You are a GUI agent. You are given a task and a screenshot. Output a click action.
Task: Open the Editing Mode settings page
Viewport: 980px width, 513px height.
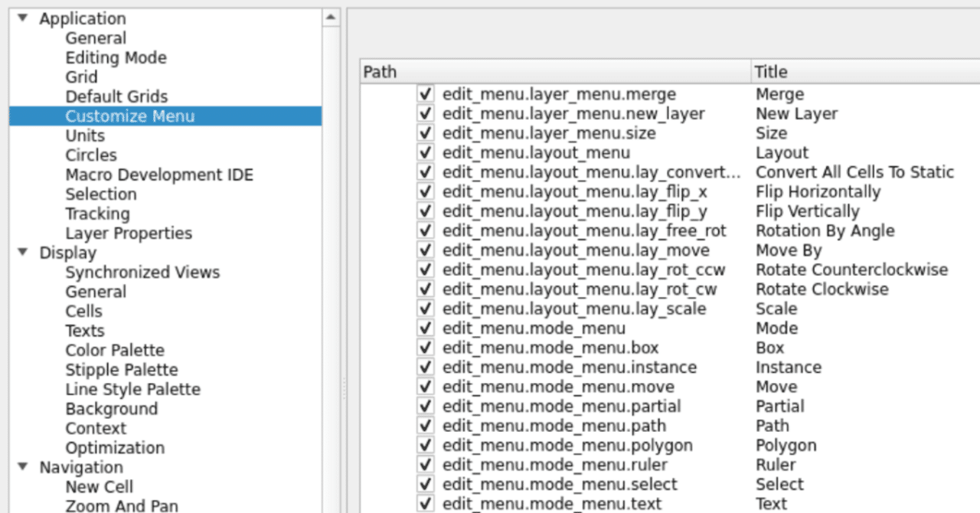coord(116,57)
